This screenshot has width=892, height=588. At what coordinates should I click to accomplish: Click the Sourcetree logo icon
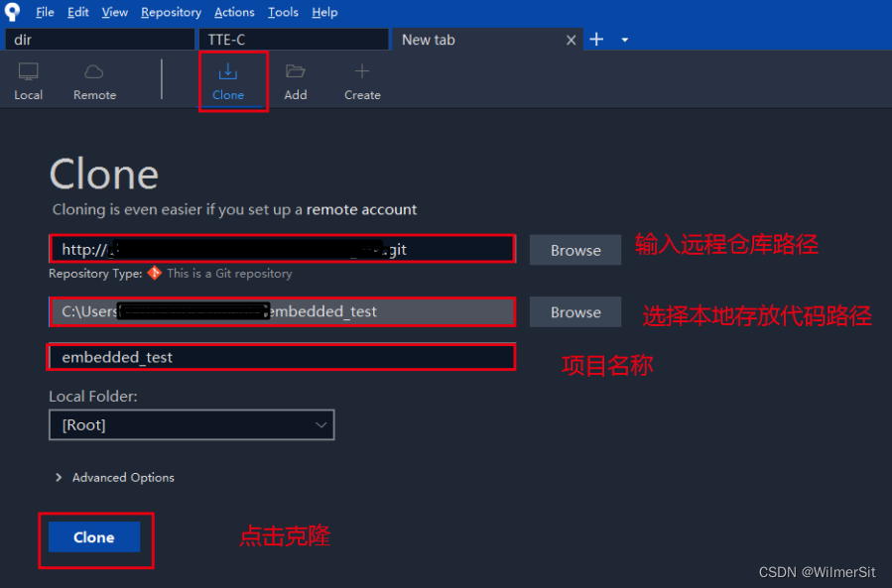(11, 11)
